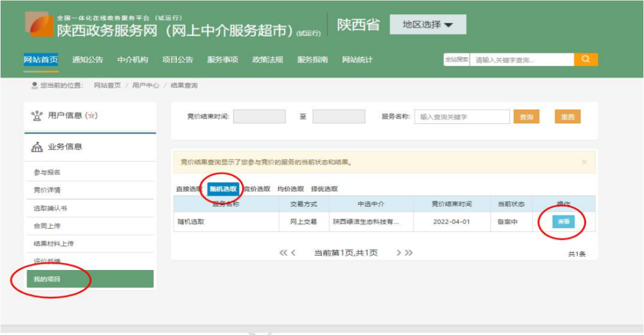This screenshot has height=335, width=644.
Task: Click the 当前状态 column header
Action: [x=512, y=204]
